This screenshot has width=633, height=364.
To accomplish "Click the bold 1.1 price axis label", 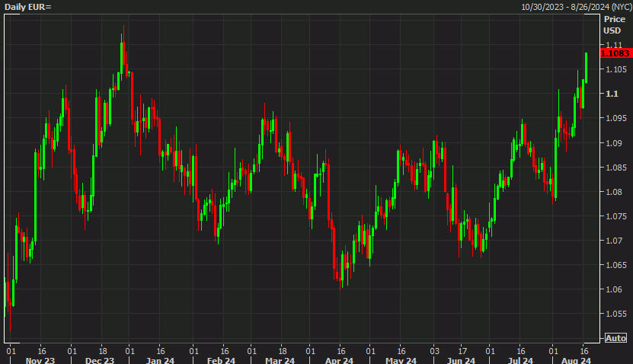I will (x=612, y=94).
